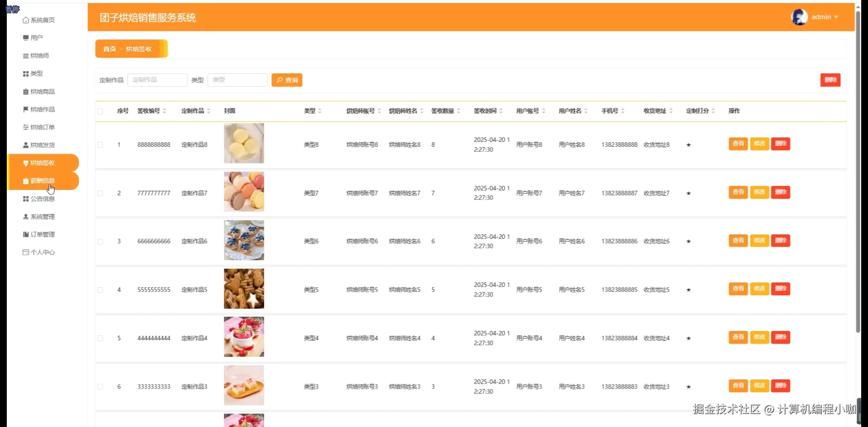Click the rating star in 定制作品8 row
The image size is (868, 427).
coord(688,145)
